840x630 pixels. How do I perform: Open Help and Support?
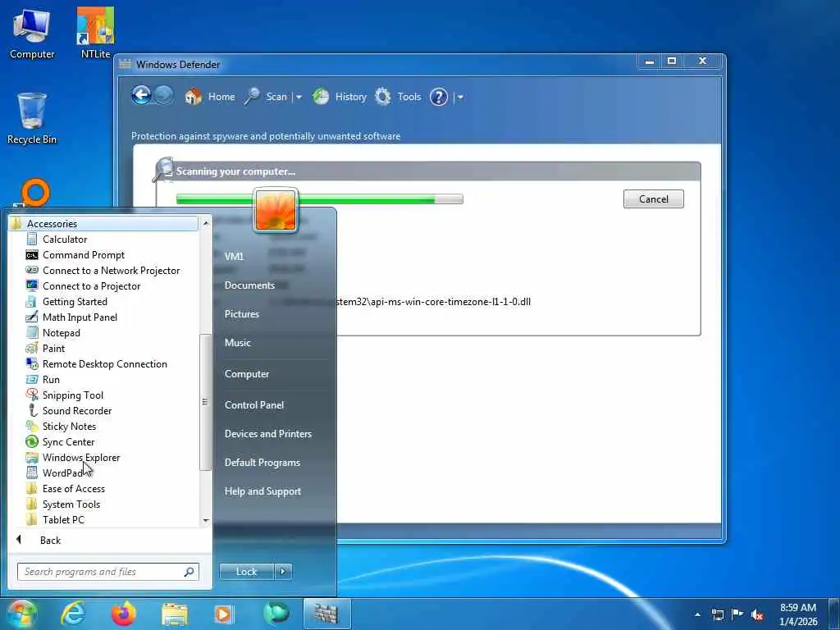click(x=262, y=491)
